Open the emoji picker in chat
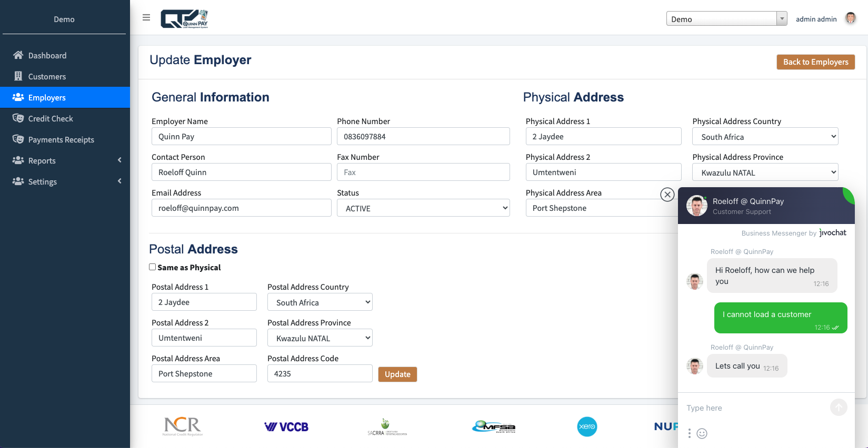This screenshot has width=868, height=448. [702, 433]
